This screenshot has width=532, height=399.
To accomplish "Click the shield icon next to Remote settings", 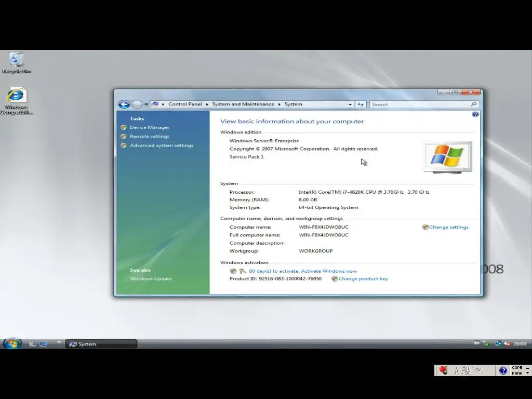I will [x=124, y=137].
